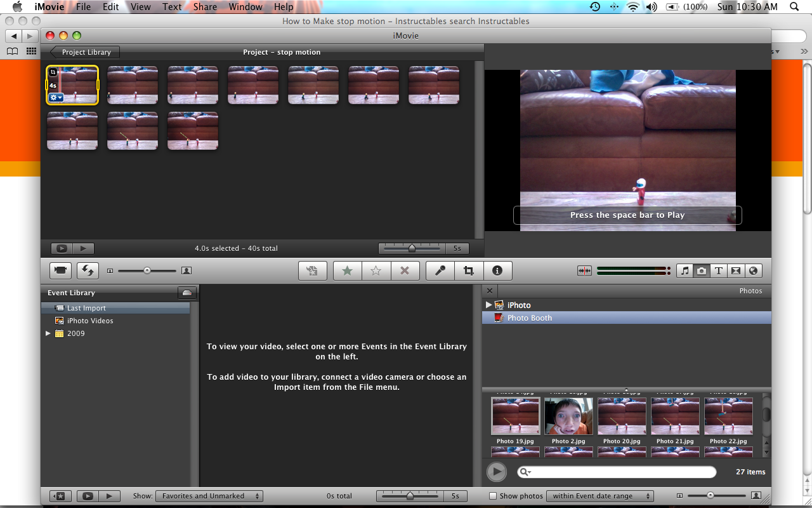The height and width of the screenshot is (508, 812).
Task: Open the Edit menu
Action: coord(111,7)
